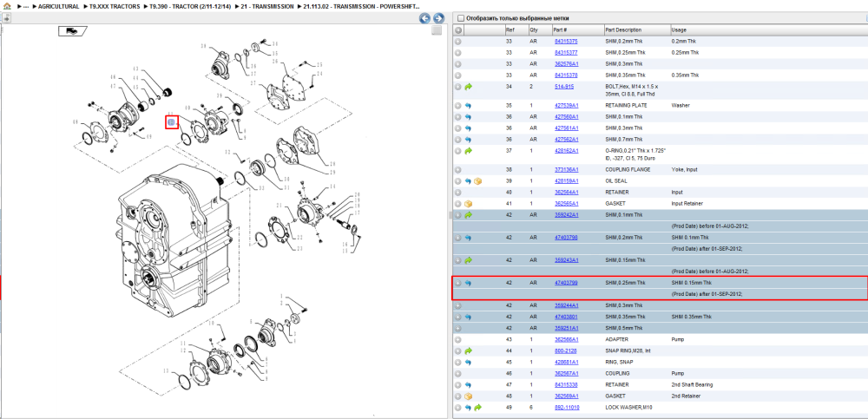This screenshot has width=868, height=419.
Task: Click the blue arrow icon on part 47403798 row
Action: pyautogui.click(x=468, y=238)
